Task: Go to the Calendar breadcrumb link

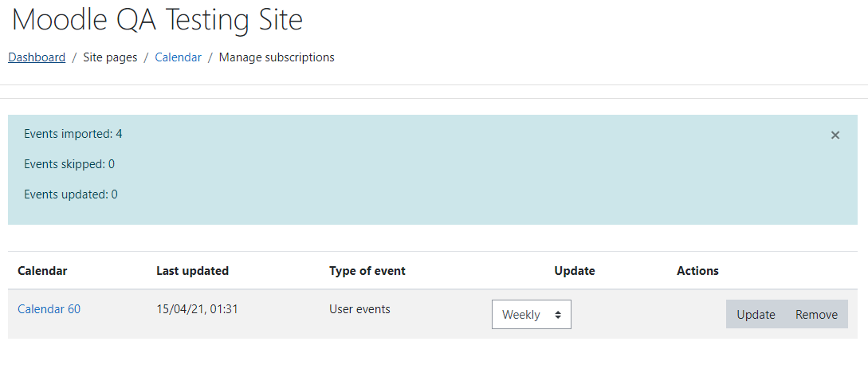Action: click(179, 57)
